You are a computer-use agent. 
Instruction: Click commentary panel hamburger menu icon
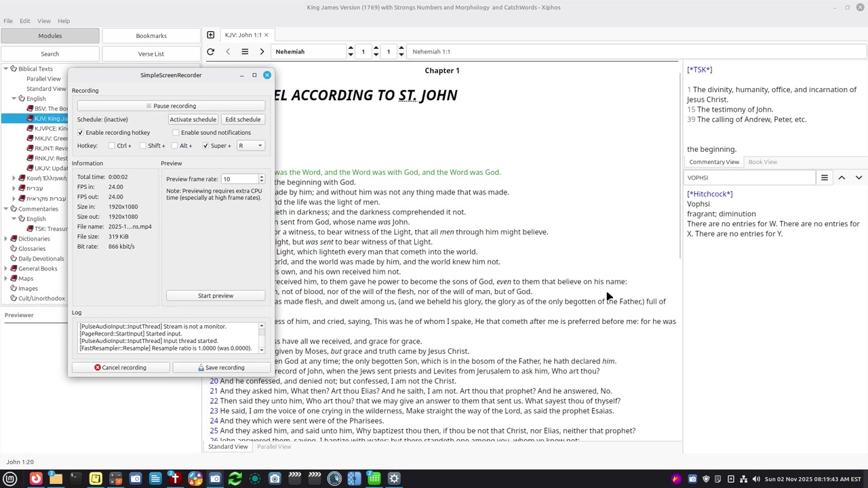click(x=824, y=178)
